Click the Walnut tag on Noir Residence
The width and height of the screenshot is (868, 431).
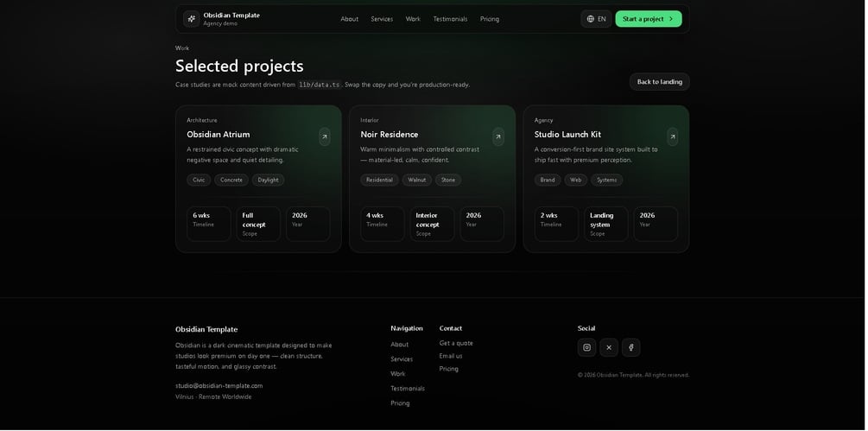coord(417,181)
